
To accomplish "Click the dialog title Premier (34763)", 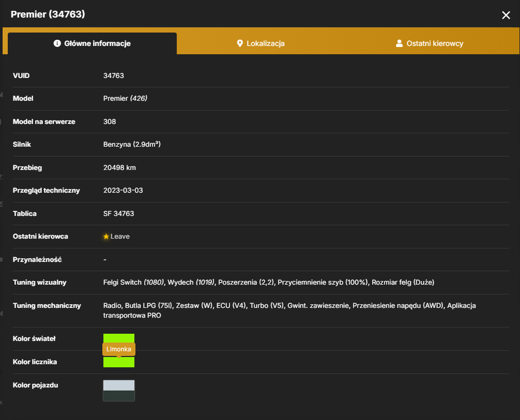I will coord(48,14).
